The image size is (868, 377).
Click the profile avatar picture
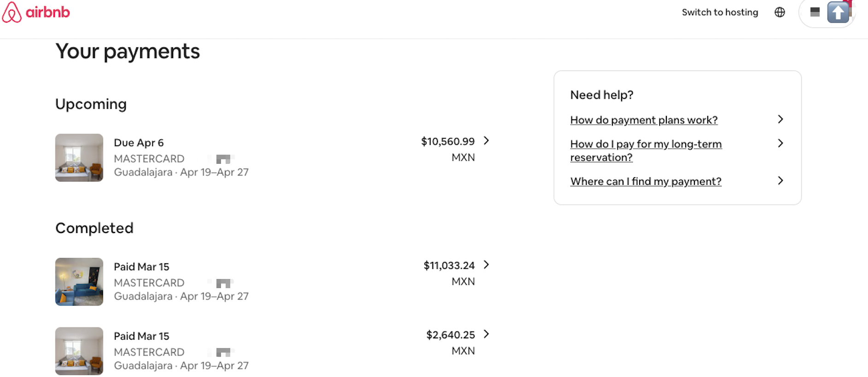tap(838, 12)
